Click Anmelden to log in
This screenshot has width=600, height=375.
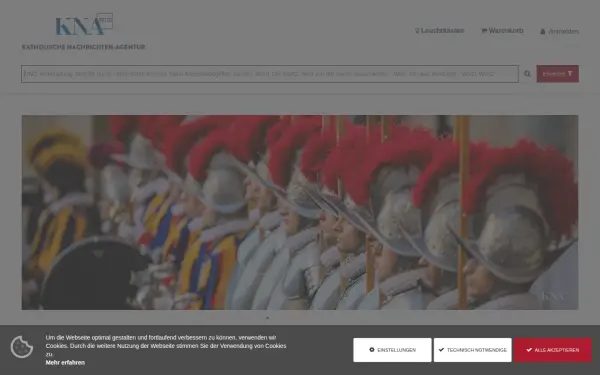coord(559,31)
